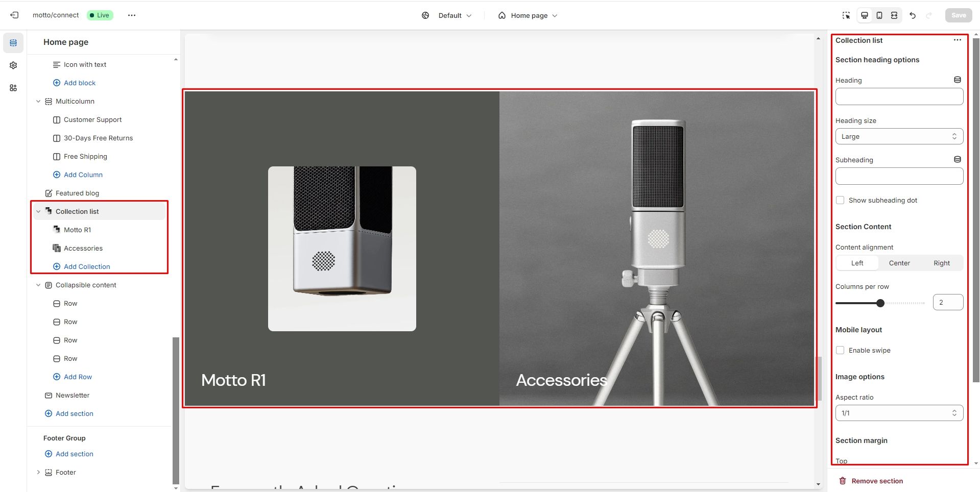980x492 pixels.
Task: Click the Columns per row slider
Action: pos(880,303)
